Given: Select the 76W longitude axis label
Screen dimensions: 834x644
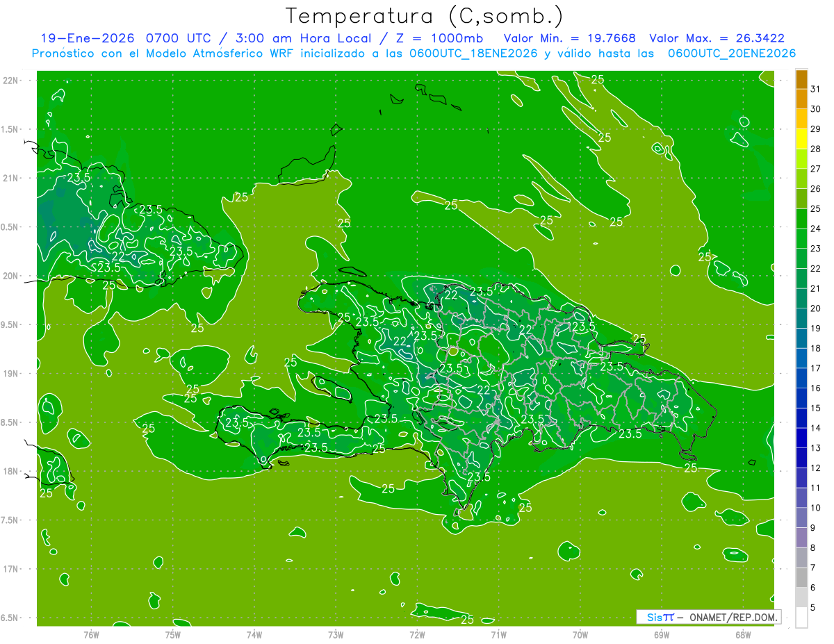Looking at the screenshot, I should pos(91,634).
